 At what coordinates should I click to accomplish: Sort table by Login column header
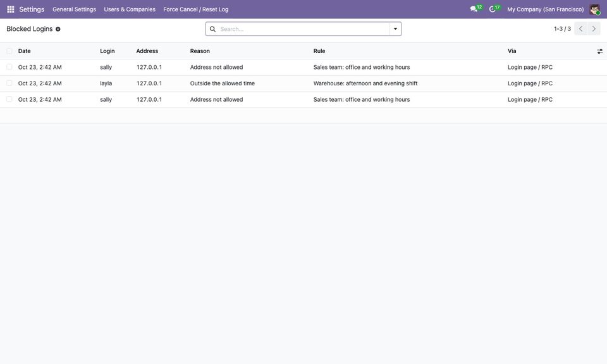click(x=107, y=51)
